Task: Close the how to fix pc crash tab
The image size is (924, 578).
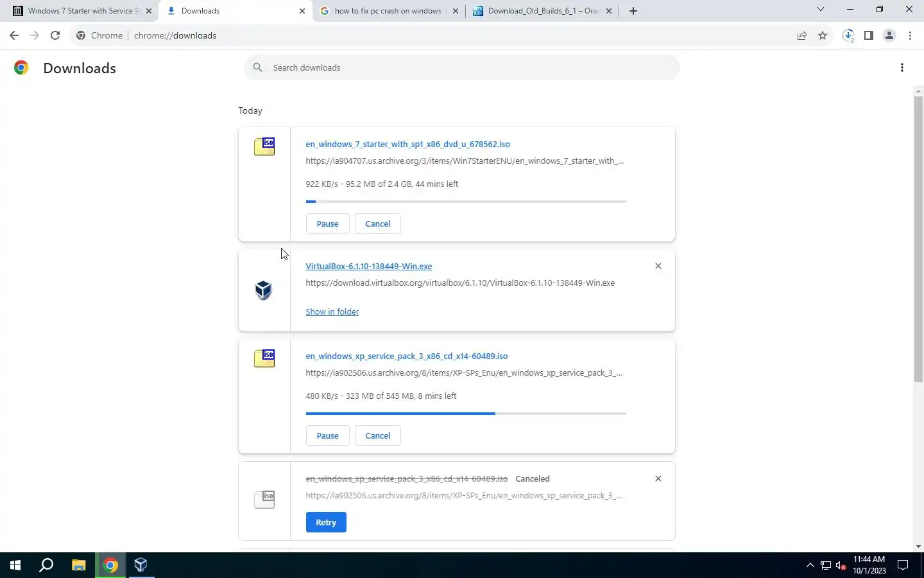Action: coord(456,11)
